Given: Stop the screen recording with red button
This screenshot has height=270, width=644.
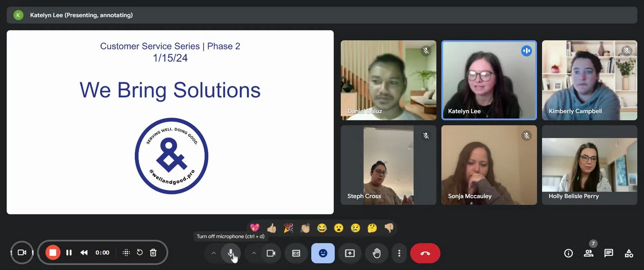Looking at the screenshot, I should point(53,253).
